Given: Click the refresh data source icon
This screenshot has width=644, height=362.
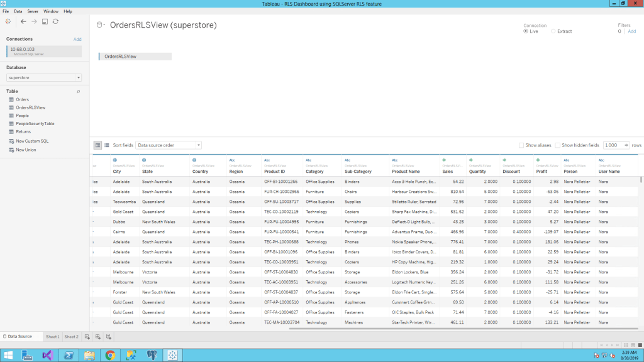Looking at the screenshot, I should 55,21.
